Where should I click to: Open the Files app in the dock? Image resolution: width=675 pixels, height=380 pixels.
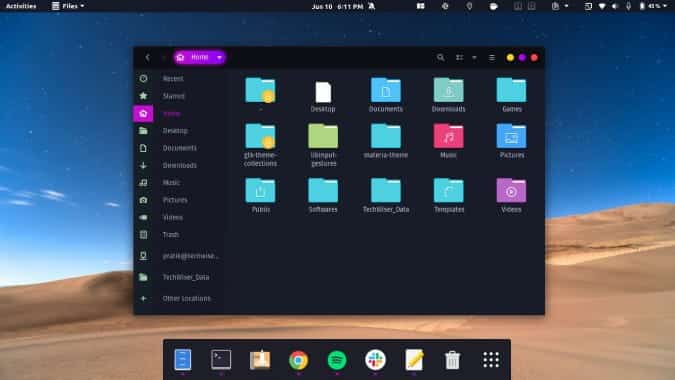[183, 359]
